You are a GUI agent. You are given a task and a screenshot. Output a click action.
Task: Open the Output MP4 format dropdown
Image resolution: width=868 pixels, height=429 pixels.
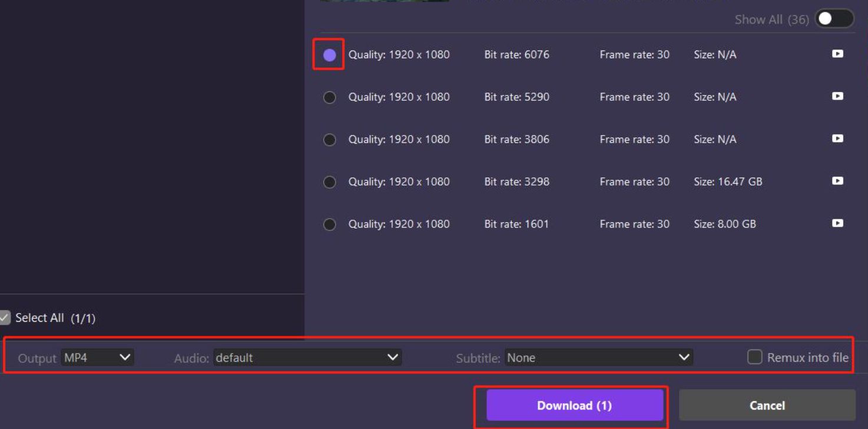(x=98, y=357)
